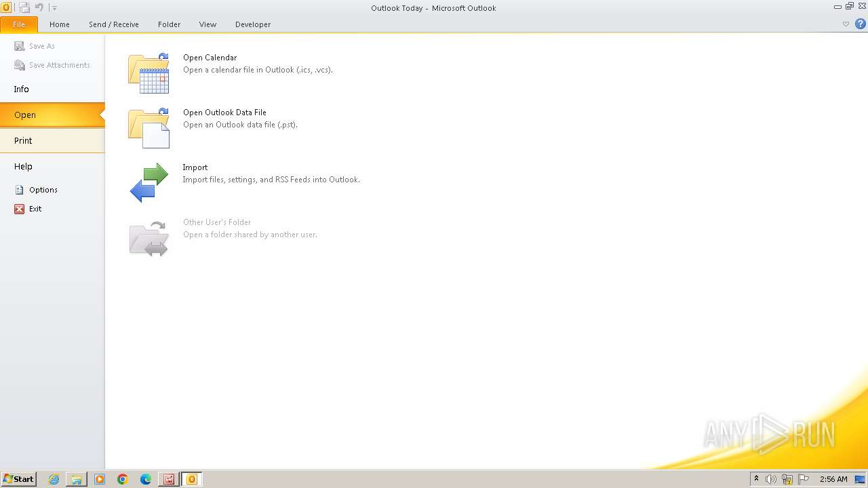Launch Microsoft Edge from the taskbar
The width and height of the screenshot is (868, 488).
pos(146,479)
